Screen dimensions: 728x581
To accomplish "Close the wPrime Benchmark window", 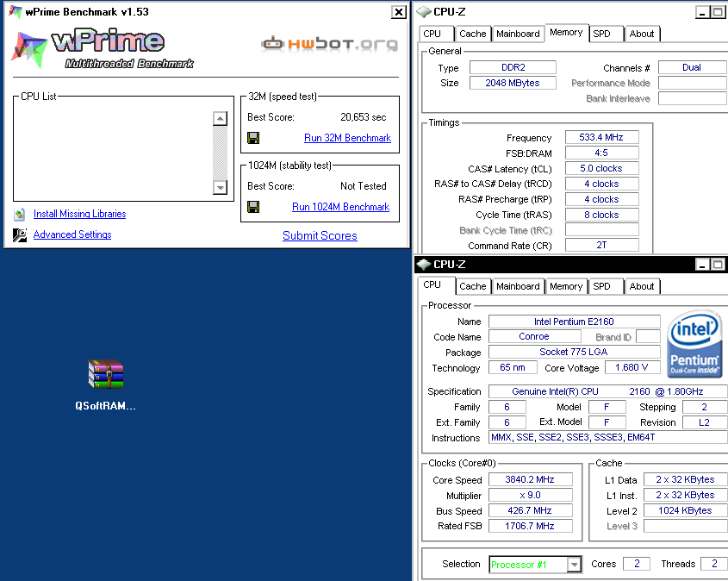I will (398, 12).
